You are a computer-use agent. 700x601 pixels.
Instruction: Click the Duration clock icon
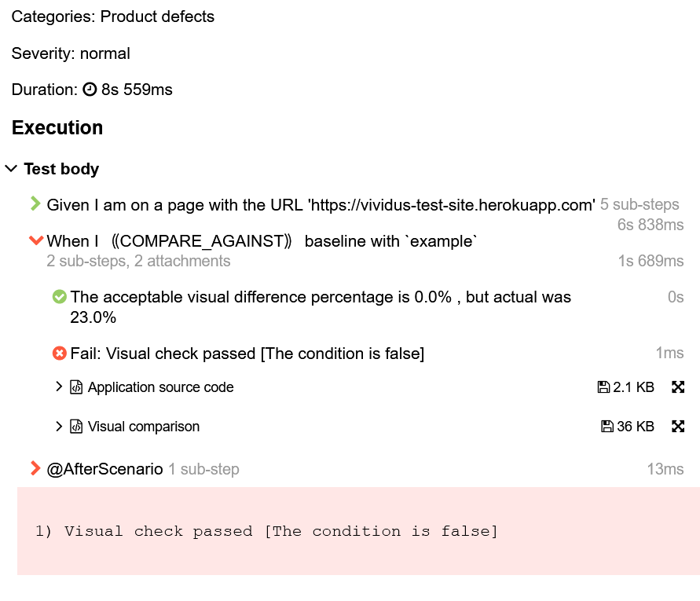click(90, 90)
